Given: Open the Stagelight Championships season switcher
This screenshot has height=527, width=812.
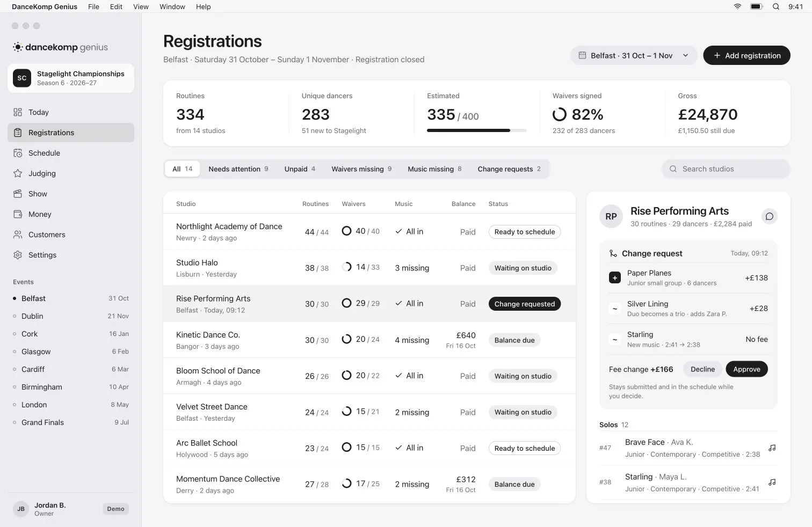Looking at the screenshot, I should pyautogui.click(x=71, y=78).
